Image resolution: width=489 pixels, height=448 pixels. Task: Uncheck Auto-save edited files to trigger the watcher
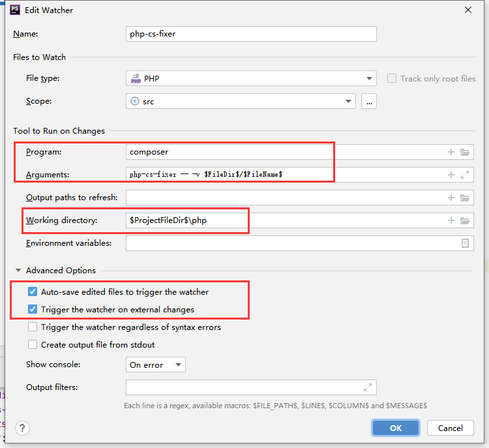pyautogui.click(x=33, y=291)
